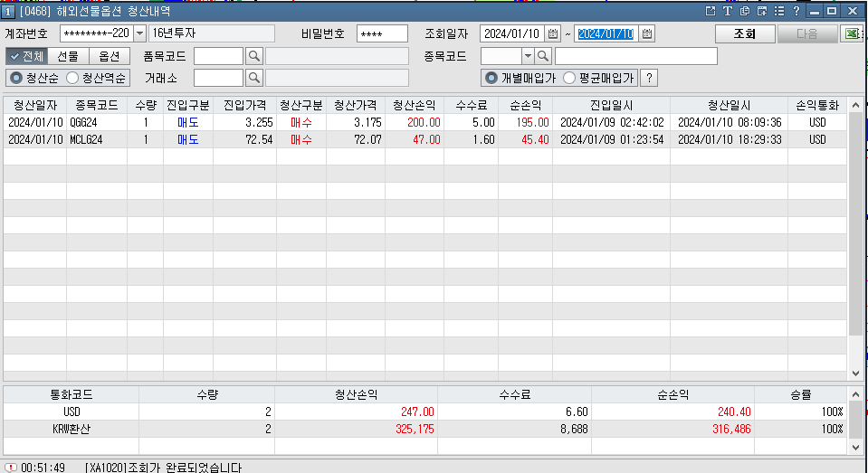
Task: Click up arrow of summary table scrollbar
Action: click(856, 394)
